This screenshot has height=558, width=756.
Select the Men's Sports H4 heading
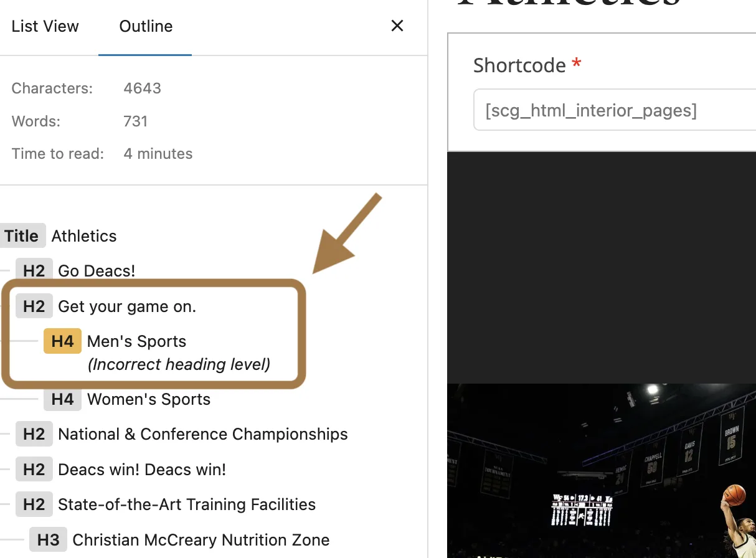(136, 341)
